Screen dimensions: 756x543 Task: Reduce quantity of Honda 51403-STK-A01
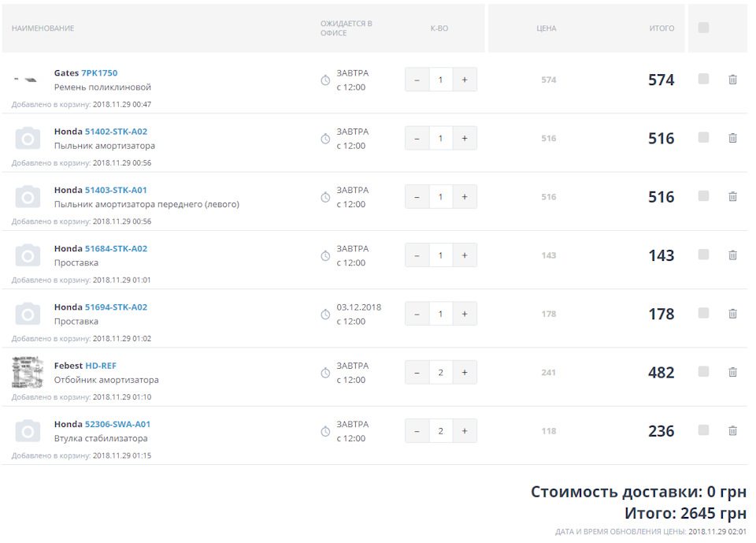point(417,197)
